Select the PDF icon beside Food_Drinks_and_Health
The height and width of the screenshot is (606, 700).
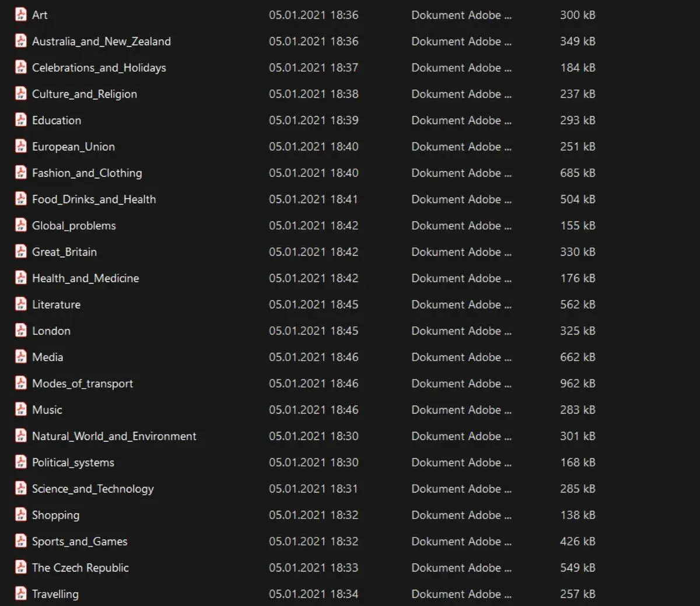[x=21, y=199]
